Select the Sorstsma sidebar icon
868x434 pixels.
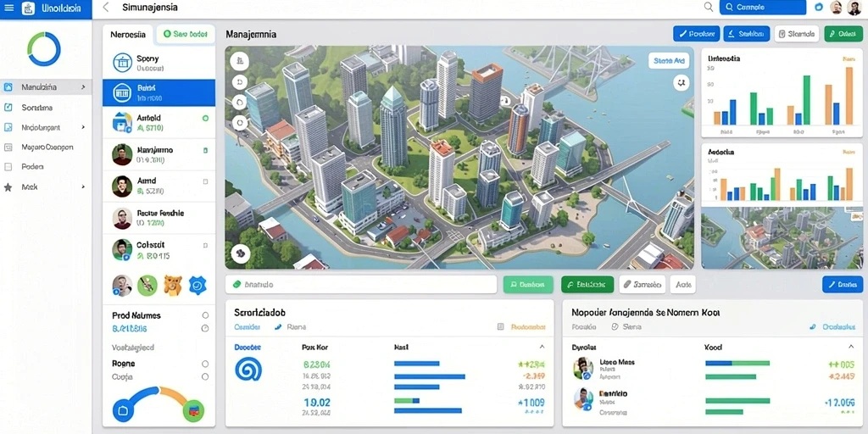[x=8, y=108]
